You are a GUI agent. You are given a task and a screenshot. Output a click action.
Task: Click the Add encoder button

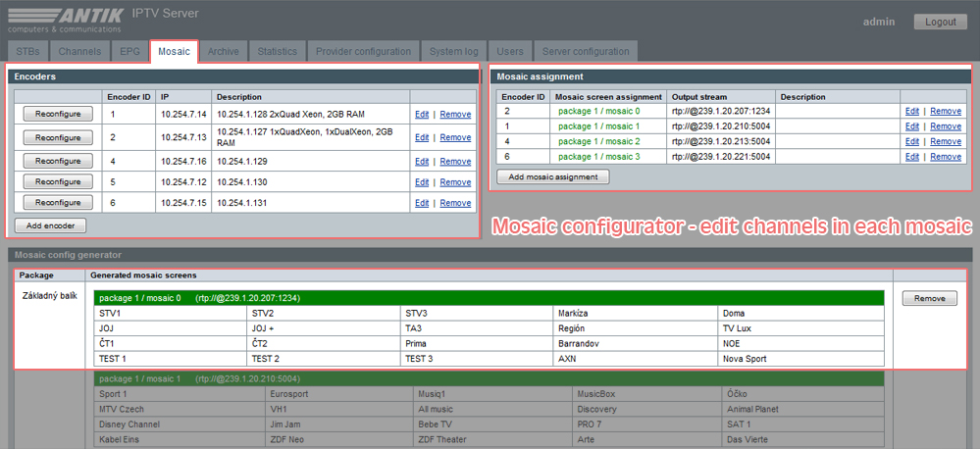click(51, 226)
